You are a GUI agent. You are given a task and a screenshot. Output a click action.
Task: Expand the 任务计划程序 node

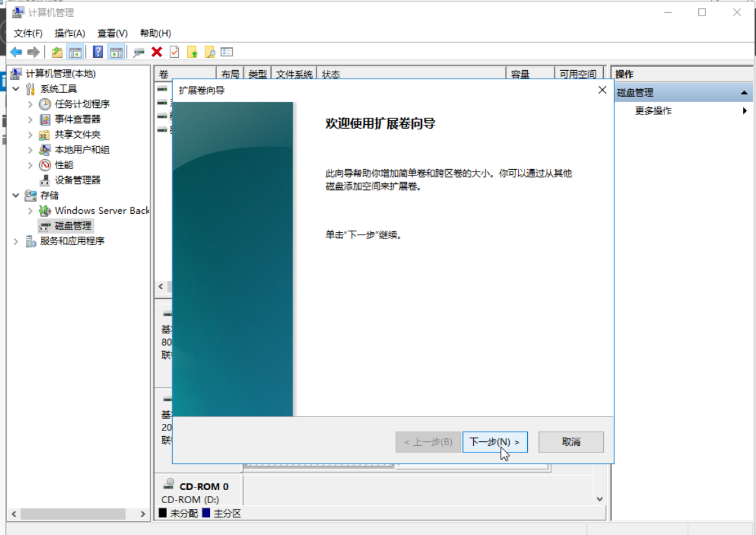(30, 104)
